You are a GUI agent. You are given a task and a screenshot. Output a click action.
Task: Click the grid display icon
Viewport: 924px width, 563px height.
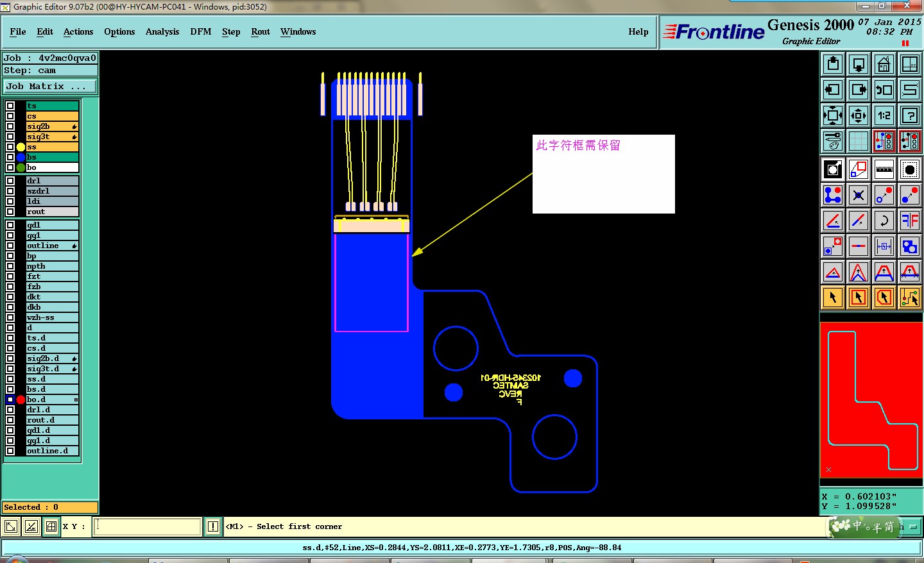tap(859, 141)
